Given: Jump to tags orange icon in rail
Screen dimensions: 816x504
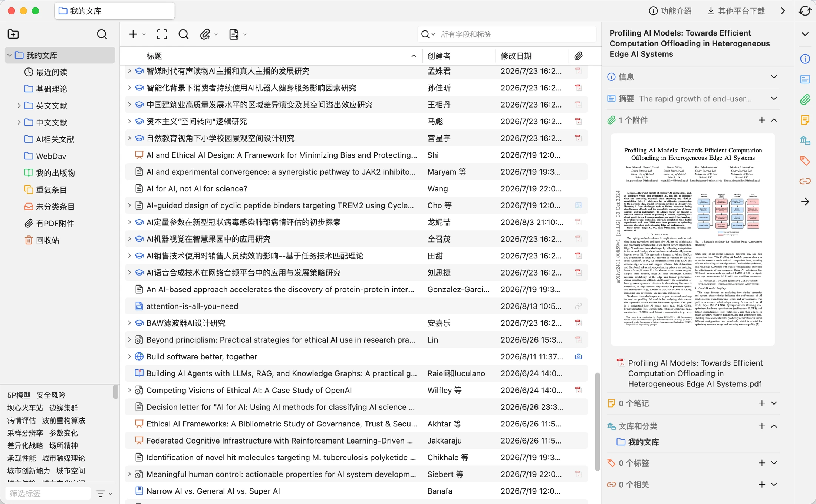Looking at the screenshot, I should pos(805,161).
